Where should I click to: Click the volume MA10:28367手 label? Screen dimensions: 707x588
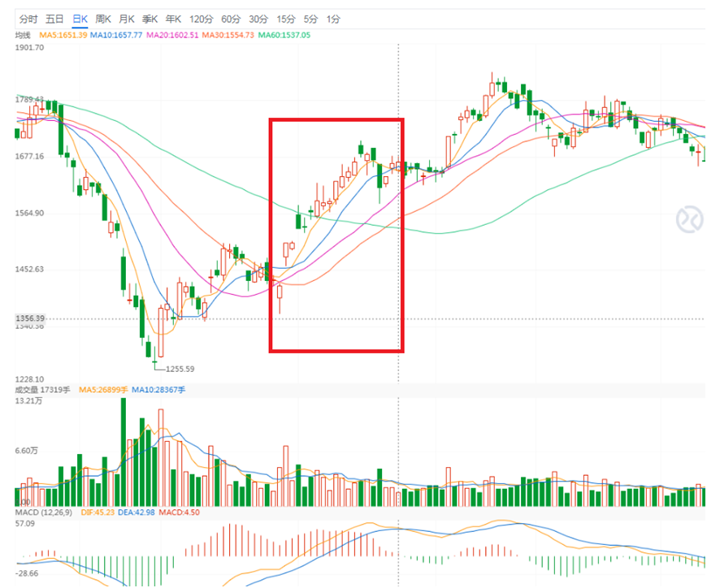pos(158,390)
